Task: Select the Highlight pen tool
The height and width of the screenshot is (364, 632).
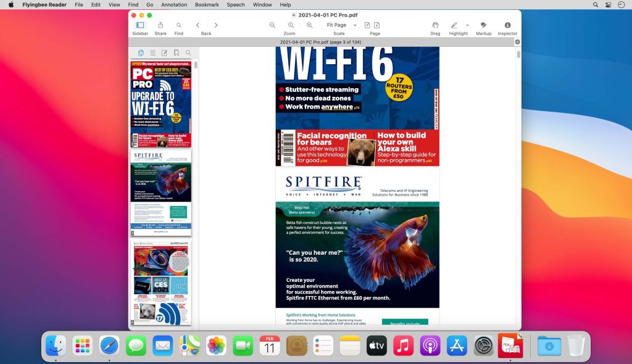Action: point(454,25)
